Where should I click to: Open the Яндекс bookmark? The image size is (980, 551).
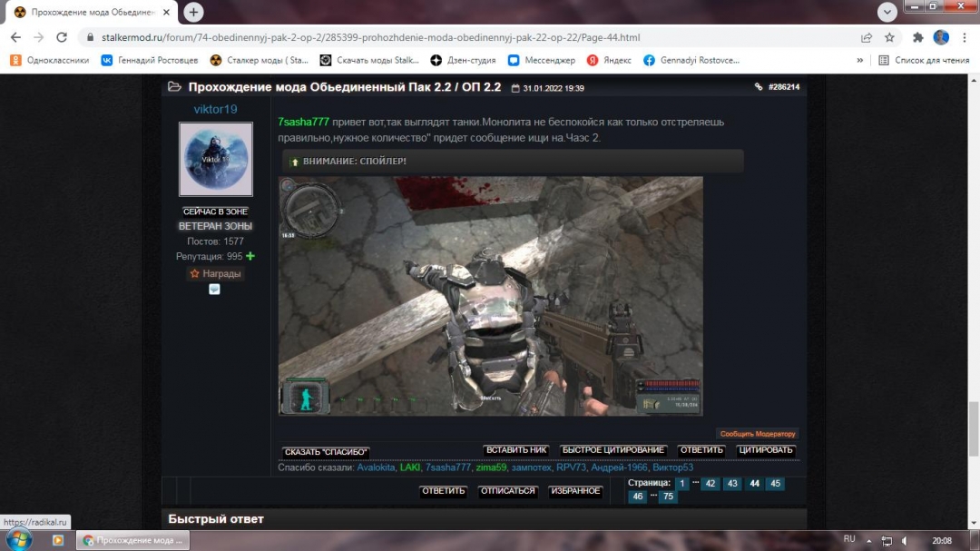[x=609, y=60]
